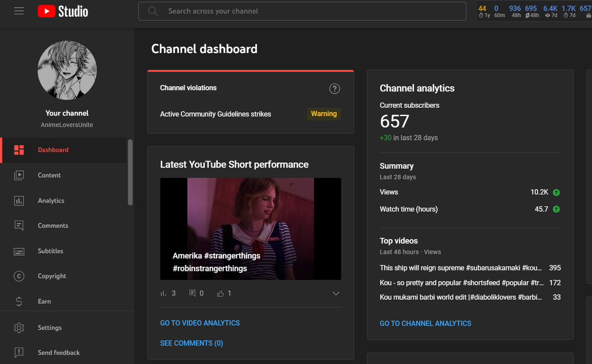Screen dimensions: 592x364
Task: Click the Dashboard grid icon
Action: pos(19,150)
